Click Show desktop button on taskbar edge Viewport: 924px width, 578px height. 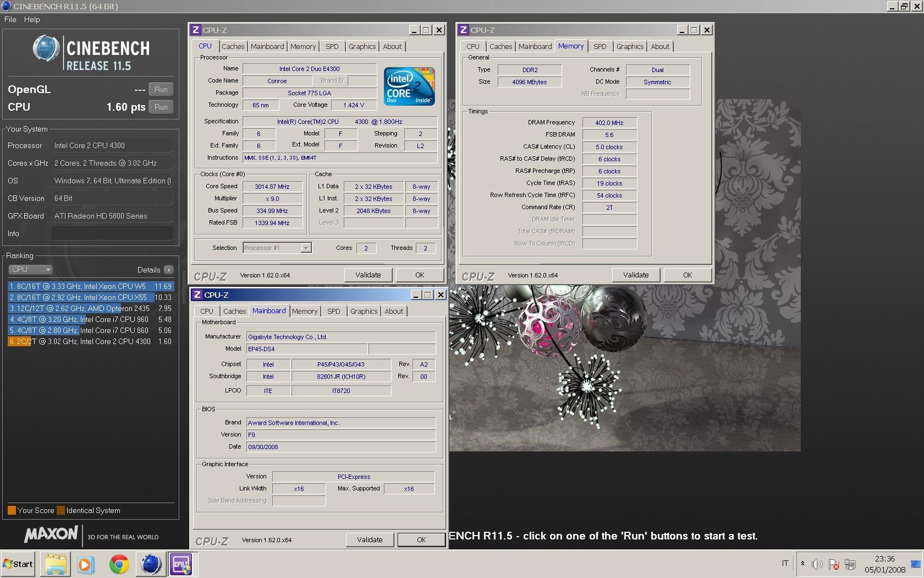click(916, 564)
